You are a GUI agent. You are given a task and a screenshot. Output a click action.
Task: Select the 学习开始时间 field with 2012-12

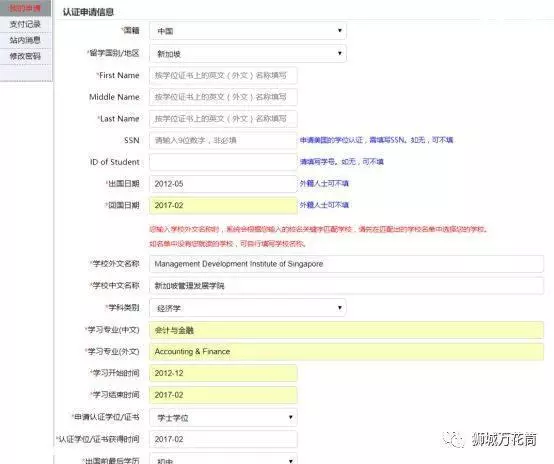tap(223, 373)
